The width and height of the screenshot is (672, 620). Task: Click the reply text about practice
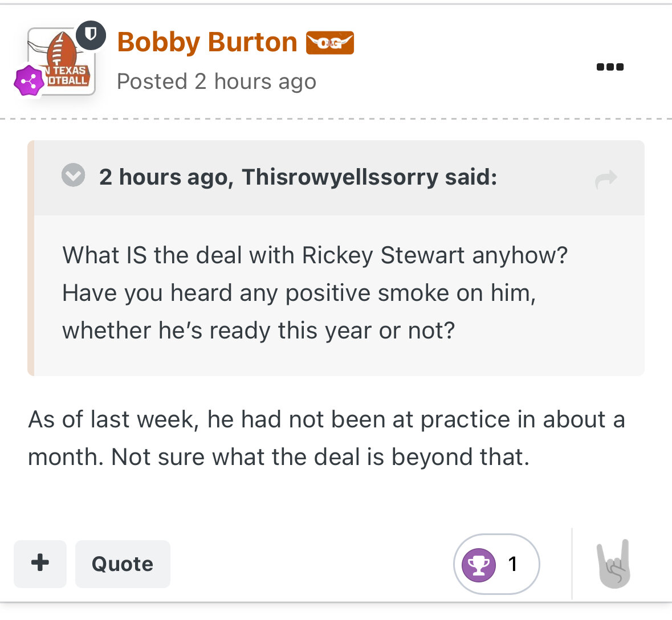coord(326,438)
